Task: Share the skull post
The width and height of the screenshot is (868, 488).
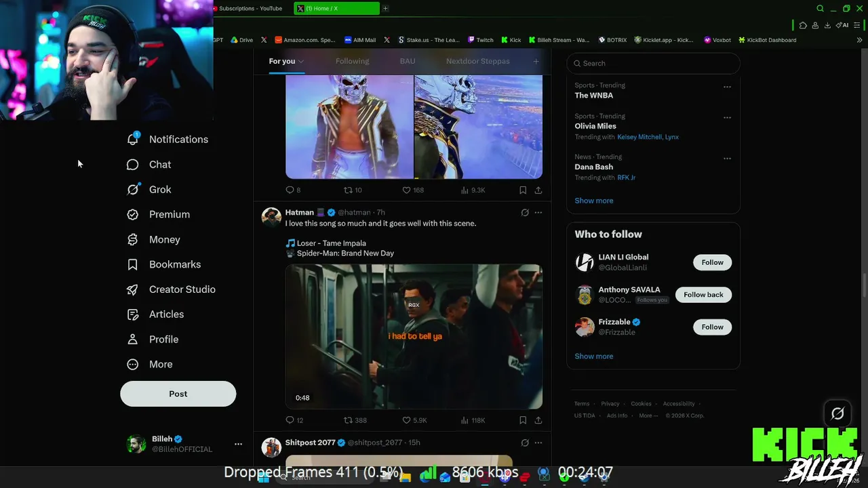Action: pos(538,190)
